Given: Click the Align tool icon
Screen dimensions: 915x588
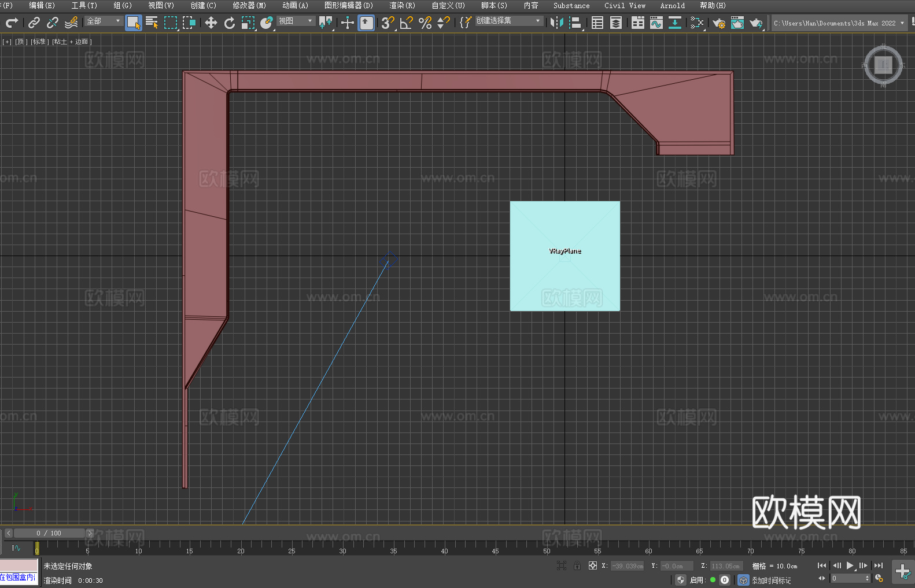Looking at the screenshot, I should click(575, 23).
